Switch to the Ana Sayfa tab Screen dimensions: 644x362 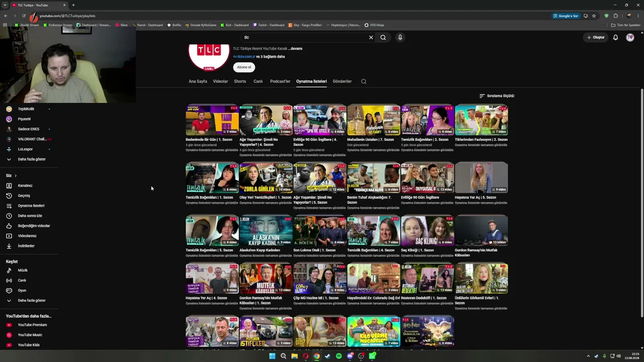[198, 81]
